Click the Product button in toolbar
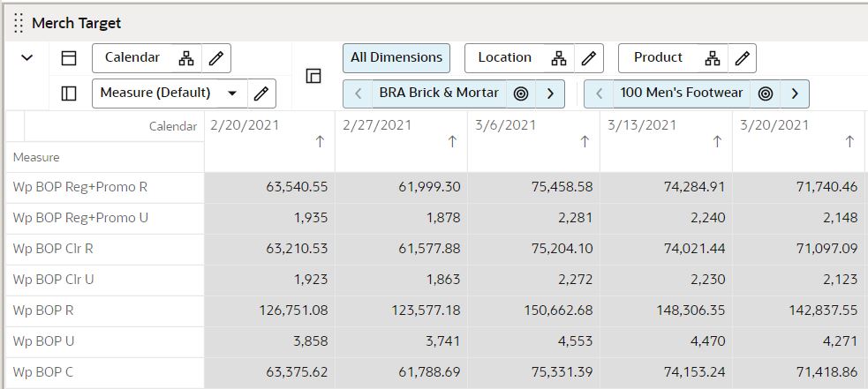868x389 pixels. [658, 57]
